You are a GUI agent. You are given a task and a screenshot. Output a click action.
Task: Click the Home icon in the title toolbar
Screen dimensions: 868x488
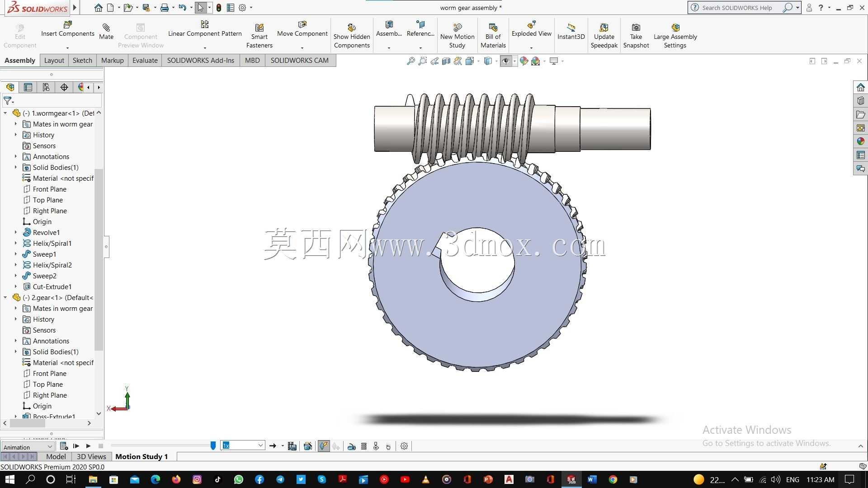98,8
